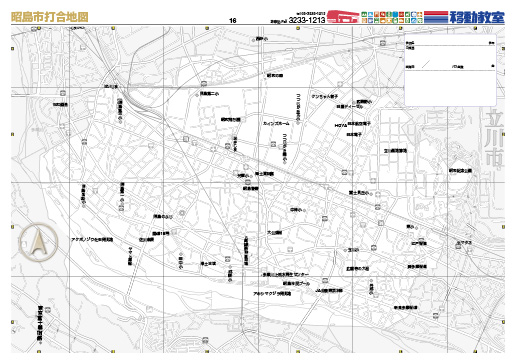Image resolution: width=516 pixels, height=364 pixels.
Task: Click the north arrow compass emblem
Action: (x=38, y=242)
